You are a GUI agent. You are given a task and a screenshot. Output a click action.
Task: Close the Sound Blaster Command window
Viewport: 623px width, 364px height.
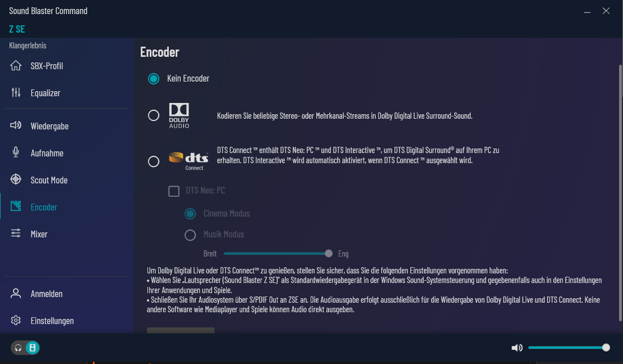[606, 11]
